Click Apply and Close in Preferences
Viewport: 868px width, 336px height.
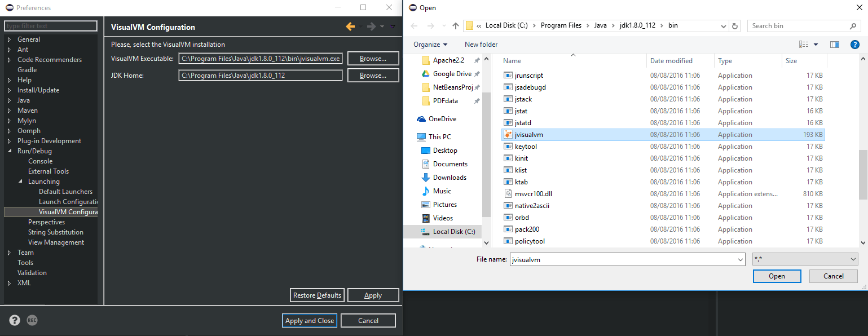coord(309,320)
